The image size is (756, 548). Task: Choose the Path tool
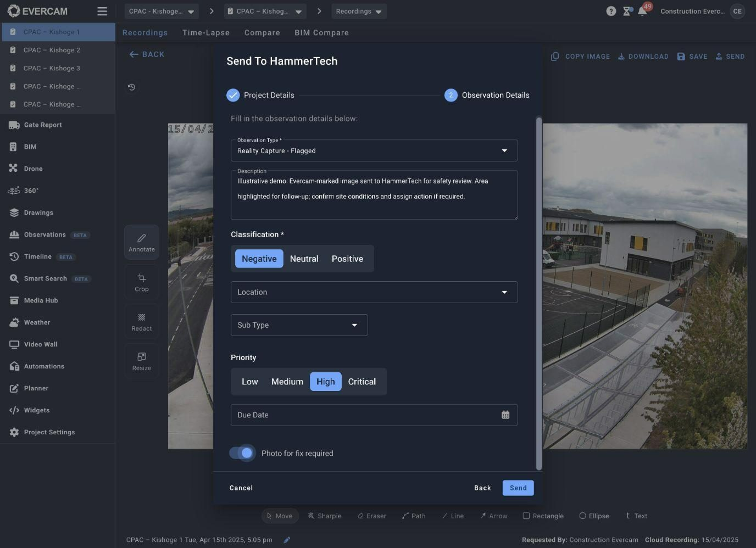coord(414,516)
